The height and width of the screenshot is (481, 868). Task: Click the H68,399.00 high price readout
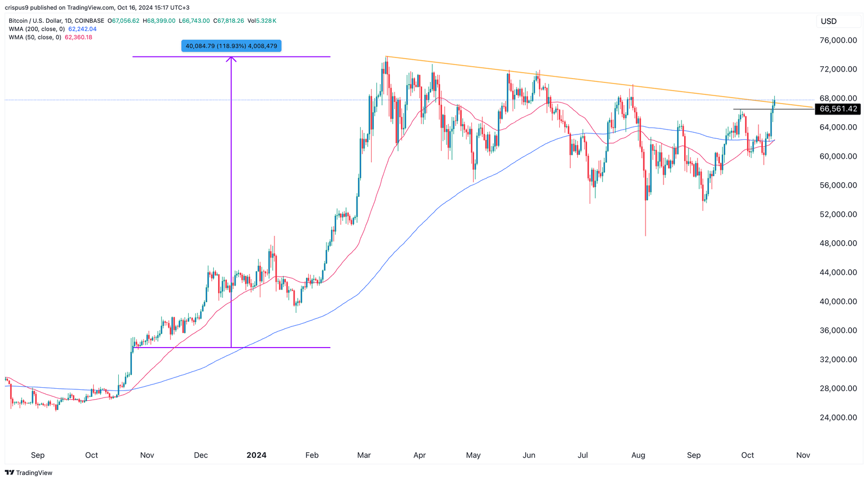[x=159, y=21]
